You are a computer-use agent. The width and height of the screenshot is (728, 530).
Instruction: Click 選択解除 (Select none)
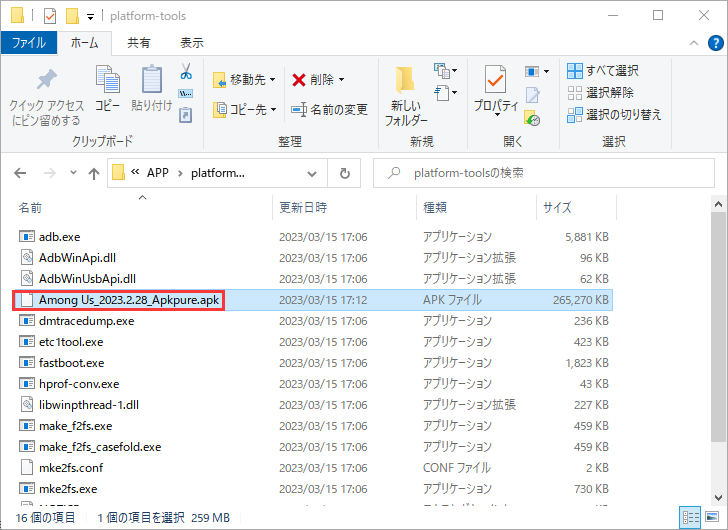600,93
